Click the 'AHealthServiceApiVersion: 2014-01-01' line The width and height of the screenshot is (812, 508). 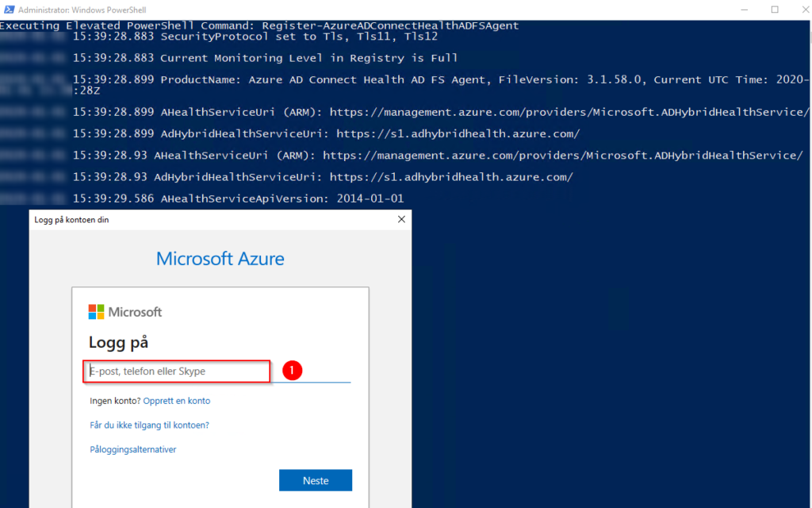click(x=238, y=198)
